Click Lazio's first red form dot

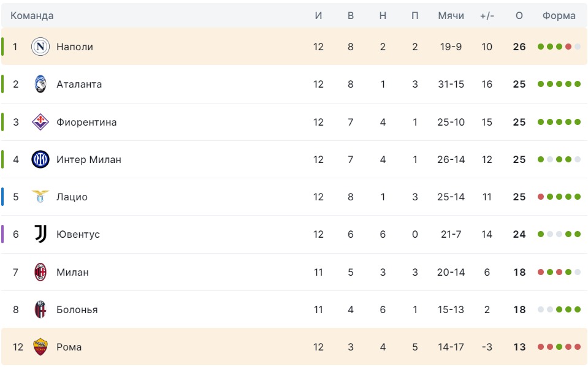click(541, 197)
